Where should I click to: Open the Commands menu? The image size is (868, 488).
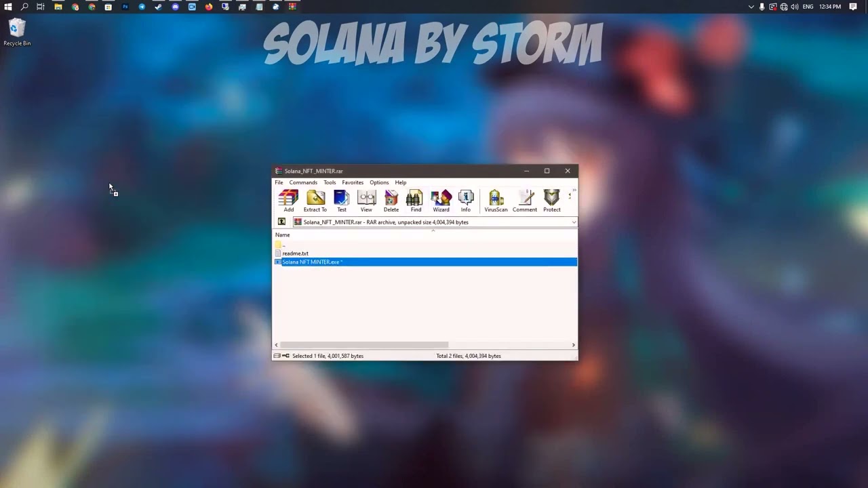tap(303, 182)
